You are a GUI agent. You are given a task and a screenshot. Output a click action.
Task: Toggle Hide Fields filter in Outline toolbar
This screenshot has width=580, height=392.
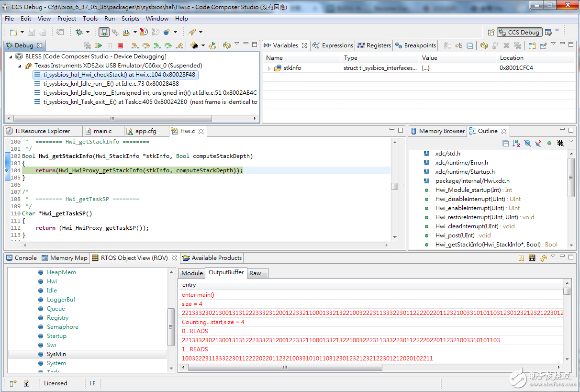coord(527,143)
